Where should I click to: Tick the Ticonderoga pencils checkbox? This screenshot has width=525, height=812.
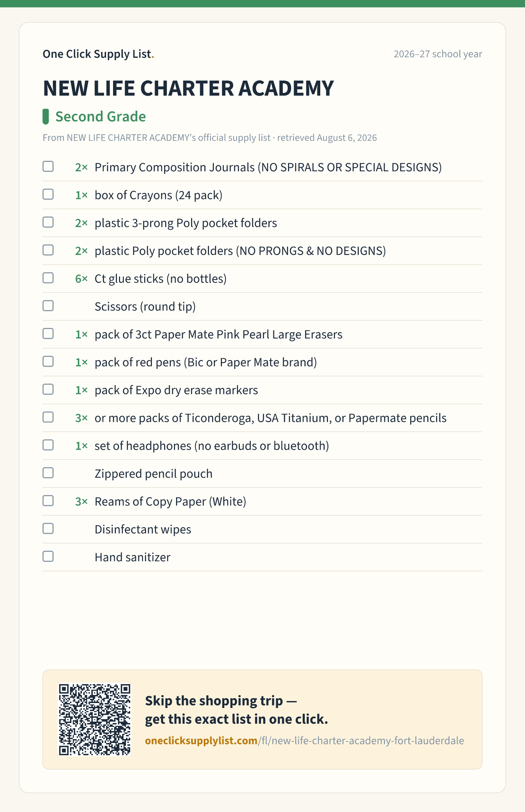(x=48, y=417)
